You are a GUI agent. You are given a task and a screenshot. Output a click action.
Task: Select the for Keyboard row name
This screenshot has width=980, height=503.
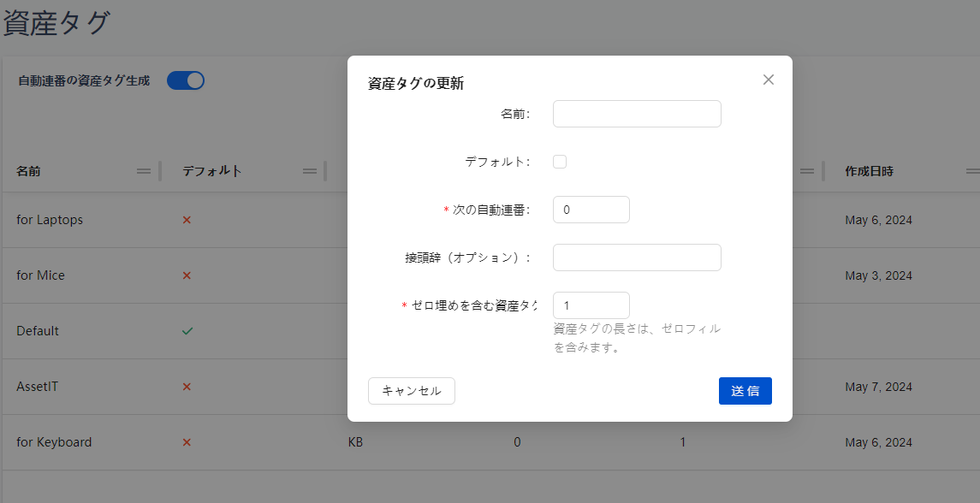click(x=54, y=442)
